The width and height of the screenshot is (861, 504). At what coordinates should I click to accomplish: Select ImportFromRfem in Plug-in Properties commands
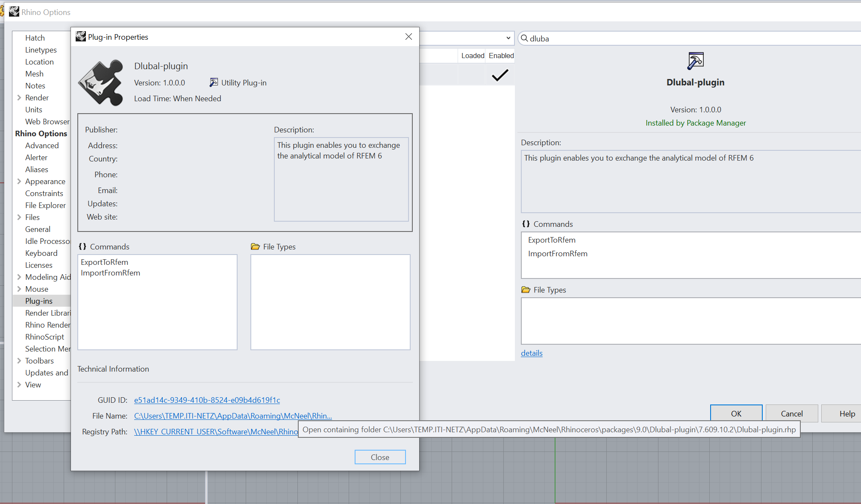pyautogui.click(x=110, y=273)
